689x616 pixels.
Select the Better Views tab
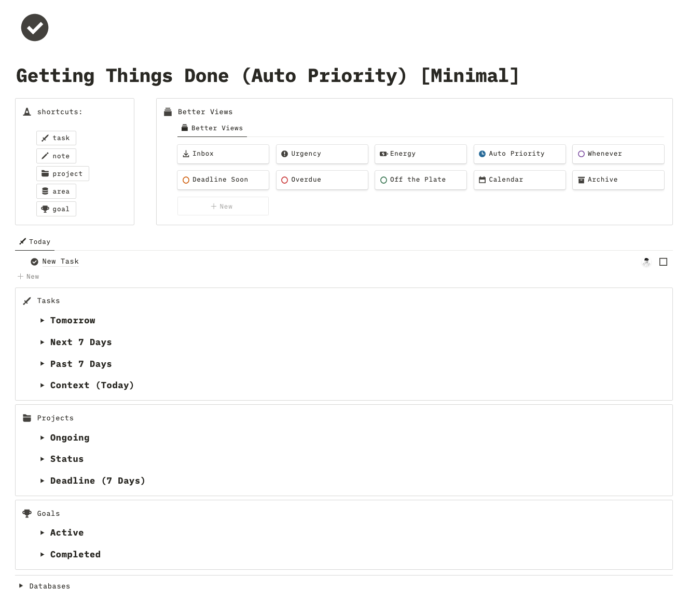(x=212, y=128)
